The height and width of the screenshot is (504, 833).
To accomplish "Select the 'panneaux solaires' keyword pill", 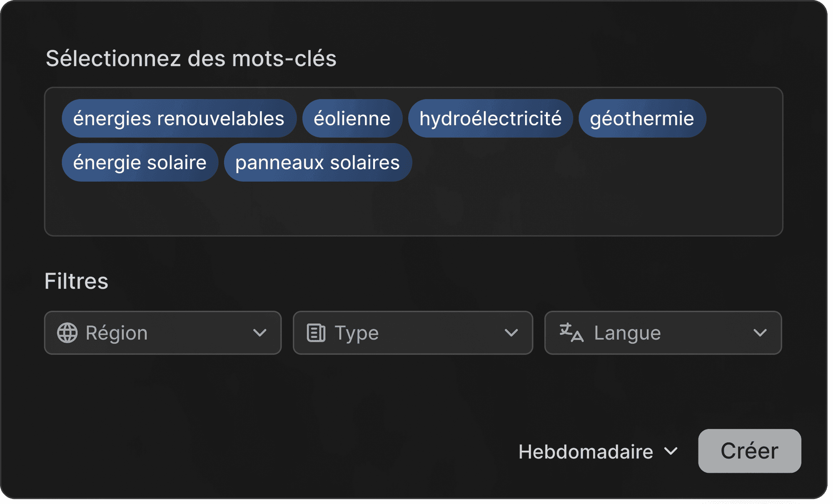I will tap(318, 162).
